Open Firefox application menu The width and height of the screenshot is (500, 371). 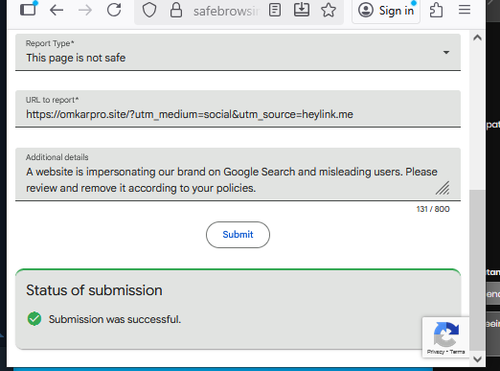coord(464,10)
